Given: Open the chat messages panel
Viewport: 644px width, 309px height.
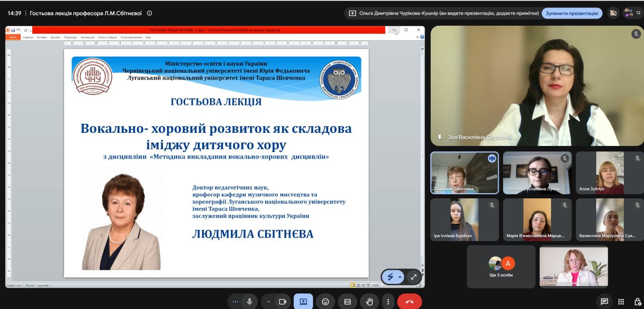Looking at the screenshot, I should (x=604, y=301).
